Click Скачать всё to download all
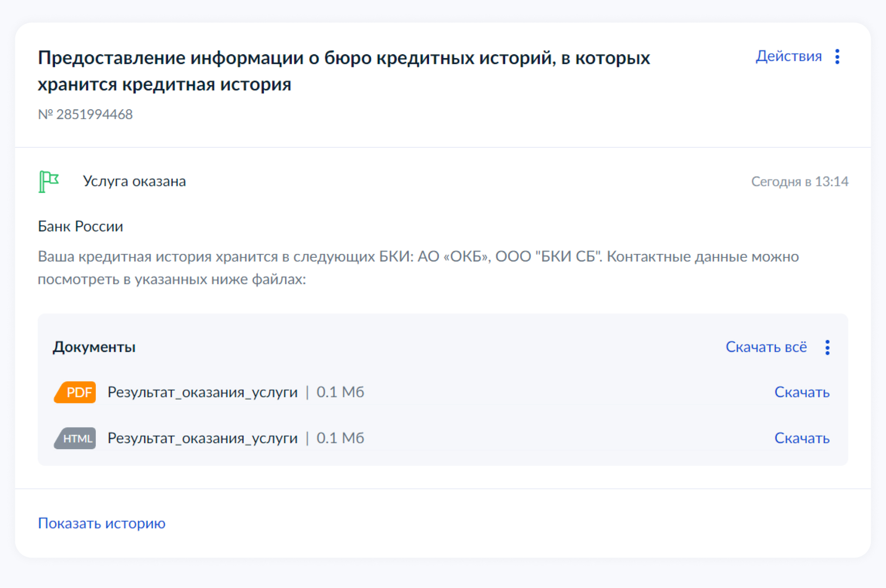The image size is (886, 588). 766,347
